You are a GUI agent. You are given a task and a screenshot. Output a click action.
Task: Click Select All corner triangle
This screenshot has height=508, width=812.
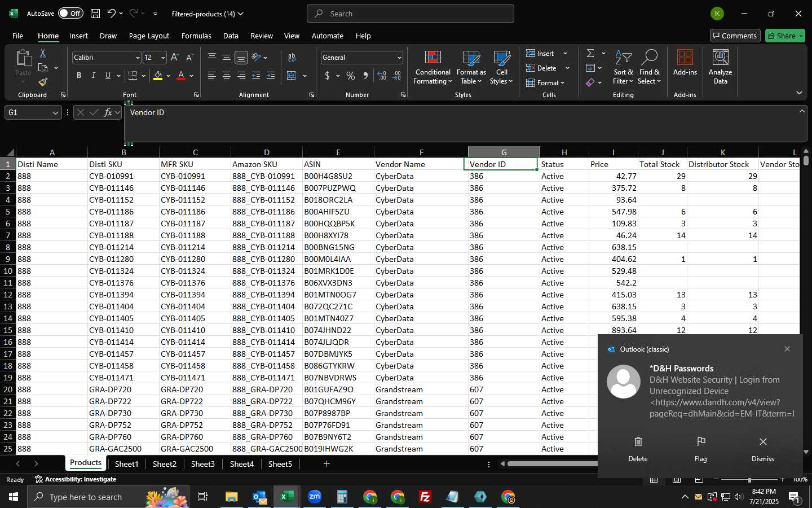click(x=10, y=152)
